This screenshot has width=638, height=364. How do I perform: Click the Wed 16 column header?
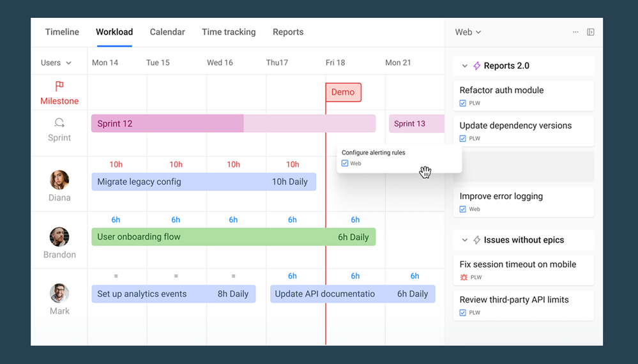pos(220,63)
